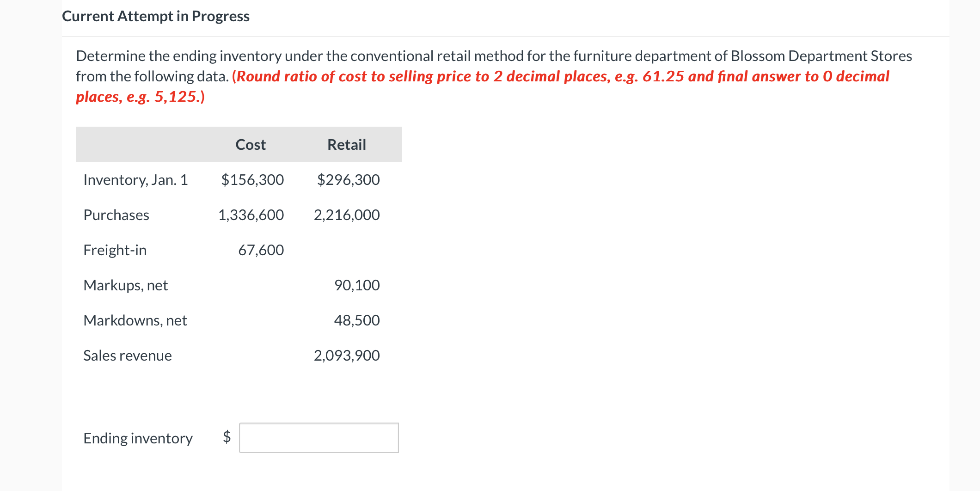Select the Sales revenue row label
Viewport: 980px width, 491px height.
127,356
